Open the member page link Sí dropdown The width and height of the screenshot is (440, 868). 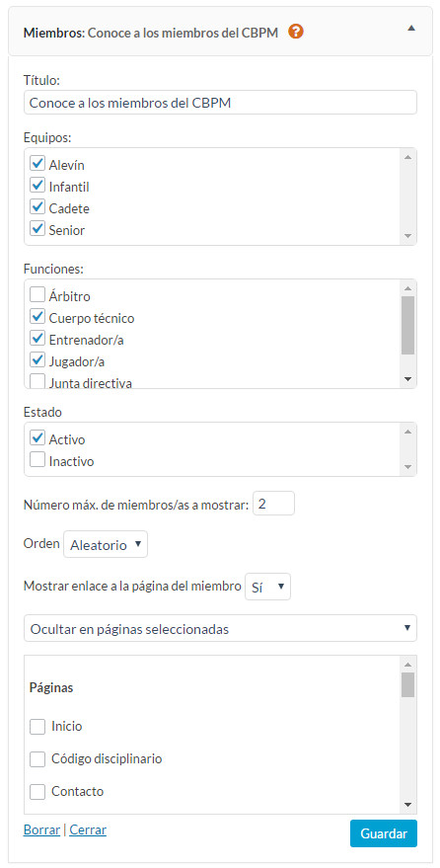[x=267, y=587]
